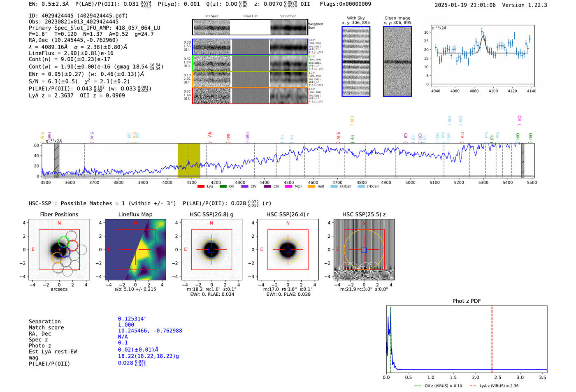
Task: Select the blue-bordered 2D spectrum fiber row
Action: pyautogui.click(x=250, y=47)
